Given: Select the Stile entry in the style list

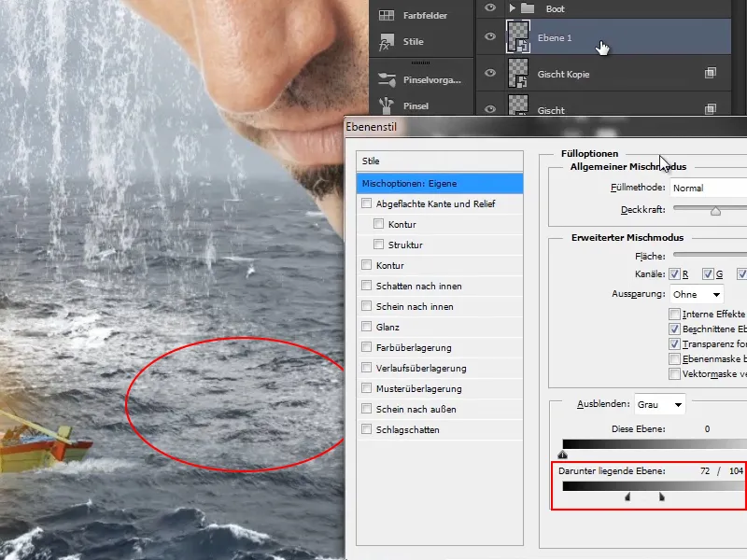Looking at the screenshot, I should click(440, 161).
